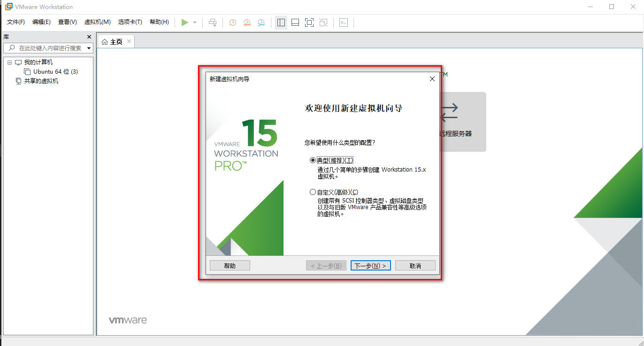The height and width of the screenshot is (346, 644).
Task: Open the snapshot manager wrench icon
Action: tap(261, 23)
